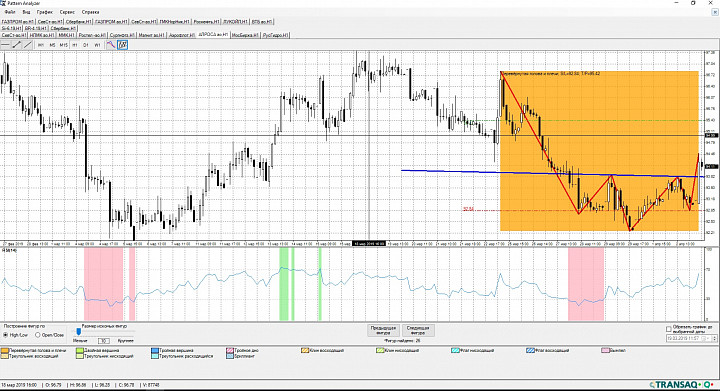
Task: Click the Треугольник нисходящий legend swatch
Action: (x=79, y=356)
